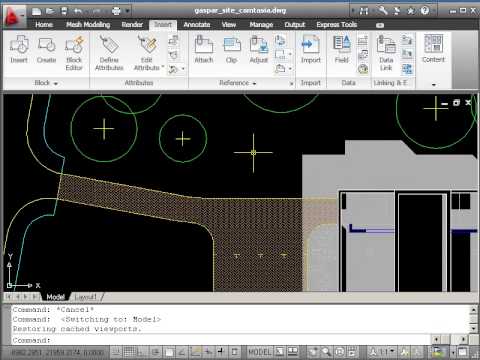Open the Manage ribbon tab
480x360 pixels.
tap(261, 25)
